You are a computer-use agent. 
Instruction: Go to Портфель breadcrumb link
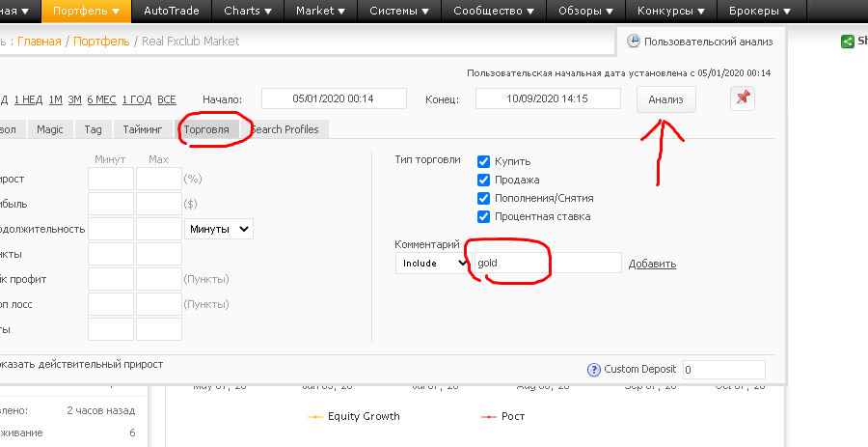101,41
